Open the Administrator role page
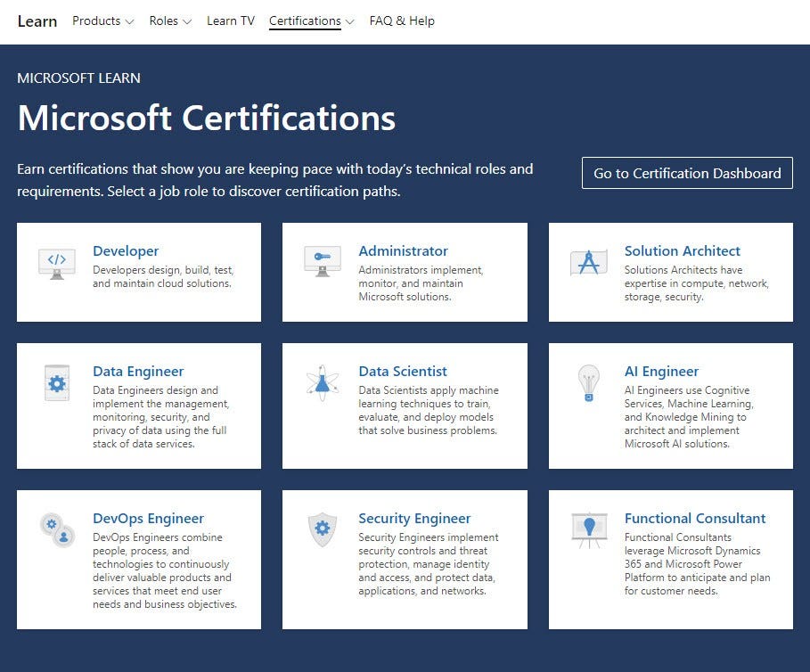The height and width of the screenshot is (672, 810). point(402,250)
